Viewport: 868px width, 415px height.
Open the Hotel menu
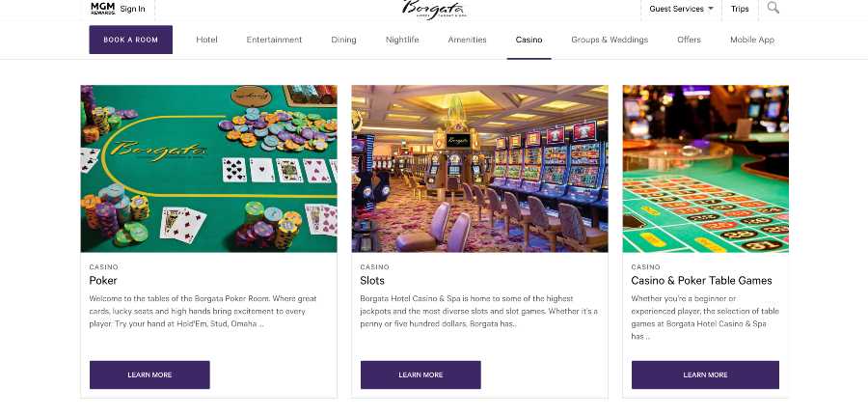tap(206, 40)
